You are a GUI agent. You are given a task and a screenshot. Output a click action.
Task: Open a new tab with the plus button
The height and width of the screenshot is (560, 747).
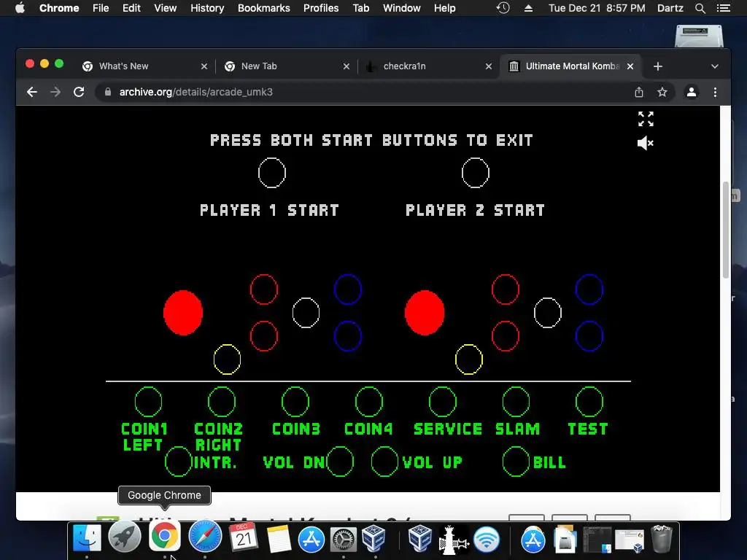coord(658,66)
